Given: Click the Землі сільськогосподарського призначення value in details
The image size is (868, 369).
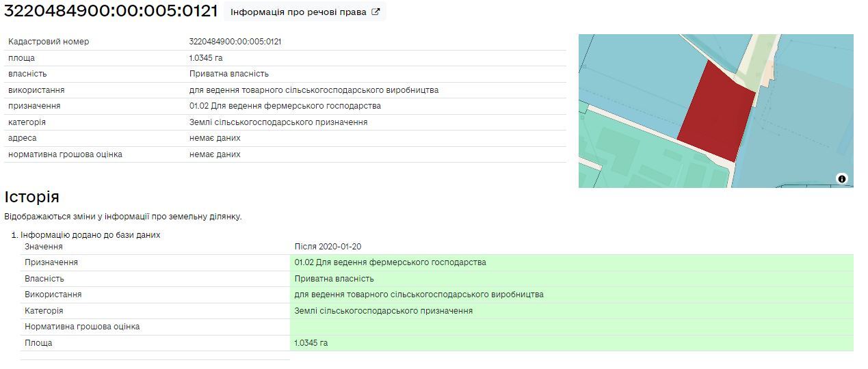Looking at the screenshot, I should pyautogui.click(x=278, y=122).
